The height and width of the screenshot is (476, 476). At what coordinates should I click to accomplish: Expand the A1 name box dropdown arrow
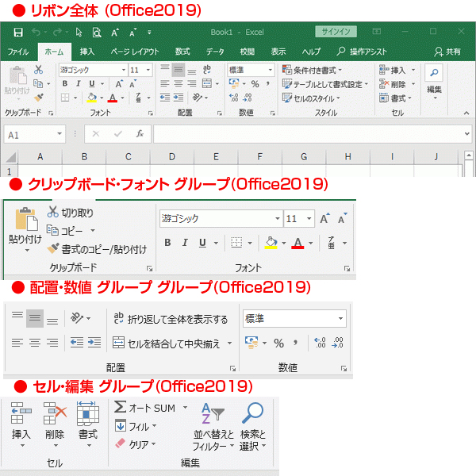(59, 135)
